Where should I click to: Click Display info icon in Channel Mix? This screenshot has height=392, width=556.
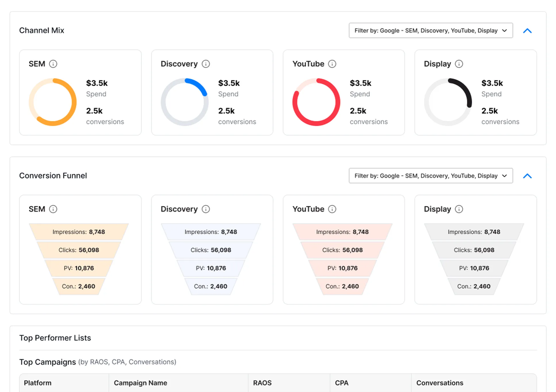[x=459, y=64]
